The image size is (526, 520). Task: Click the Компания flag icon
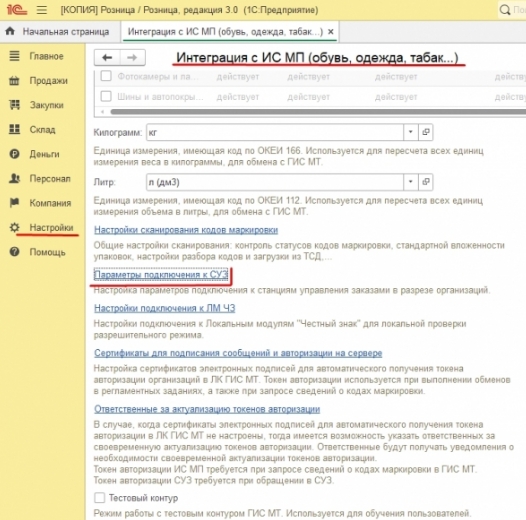(14, 203)
